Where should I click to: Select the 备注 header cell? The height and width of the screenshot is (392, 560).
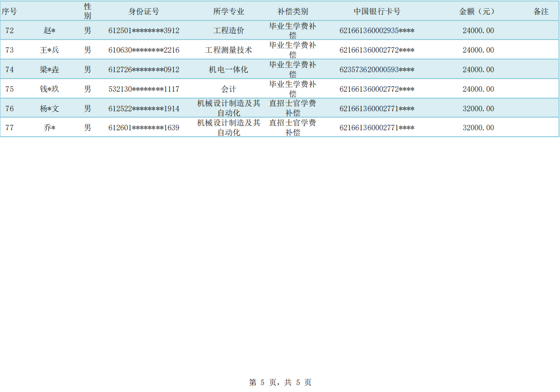pos(541,12)
